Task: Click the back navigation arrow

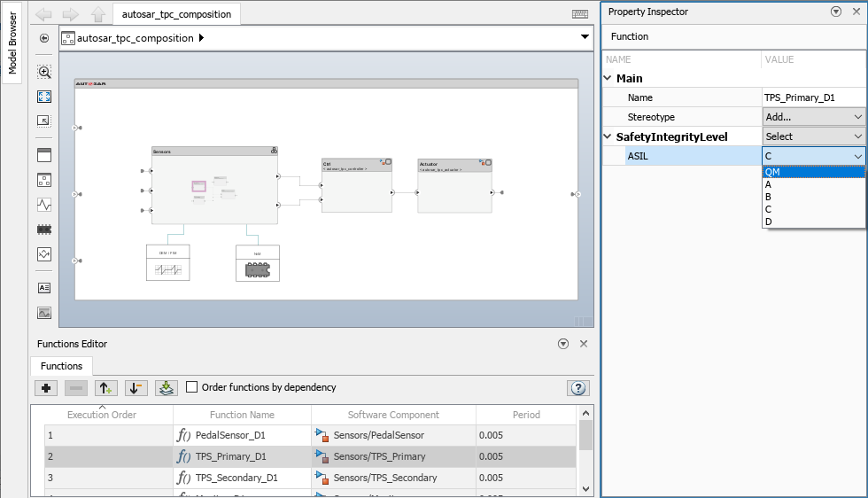Action: 43,14
